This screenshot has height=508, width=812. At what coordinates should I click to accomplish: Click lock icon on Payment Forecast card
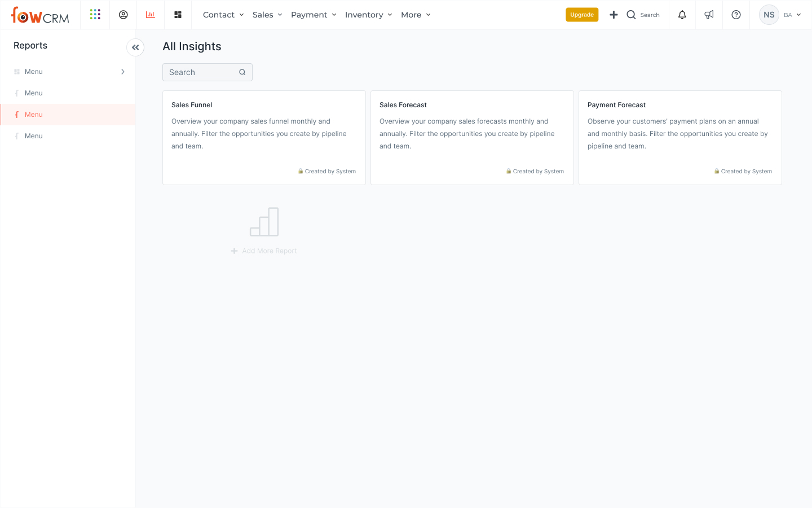tap(717, 171)
